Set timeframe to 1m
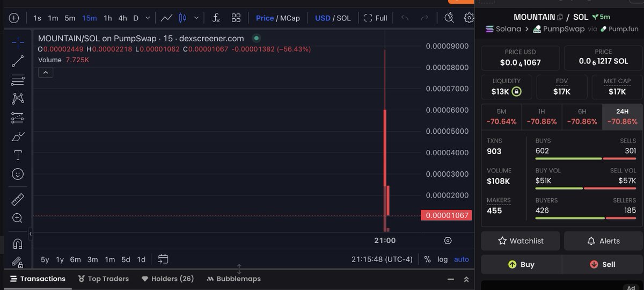644x290 pixels. click(x=53, y=18)
